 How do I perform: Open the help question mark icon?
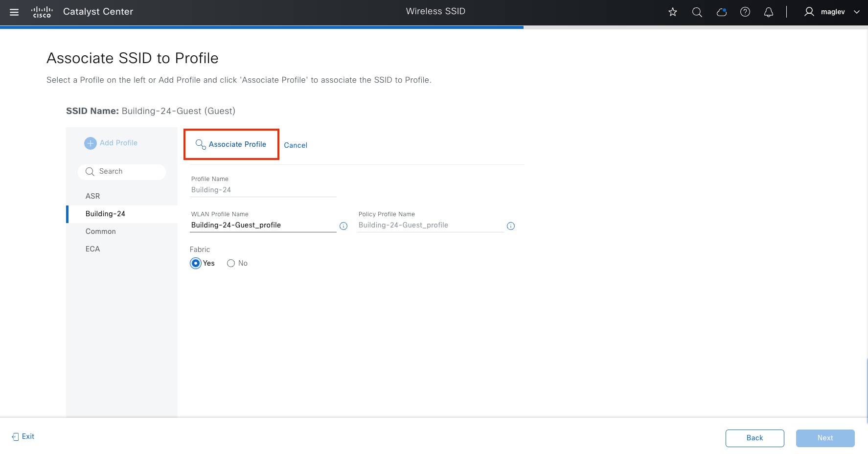(745, 12)
